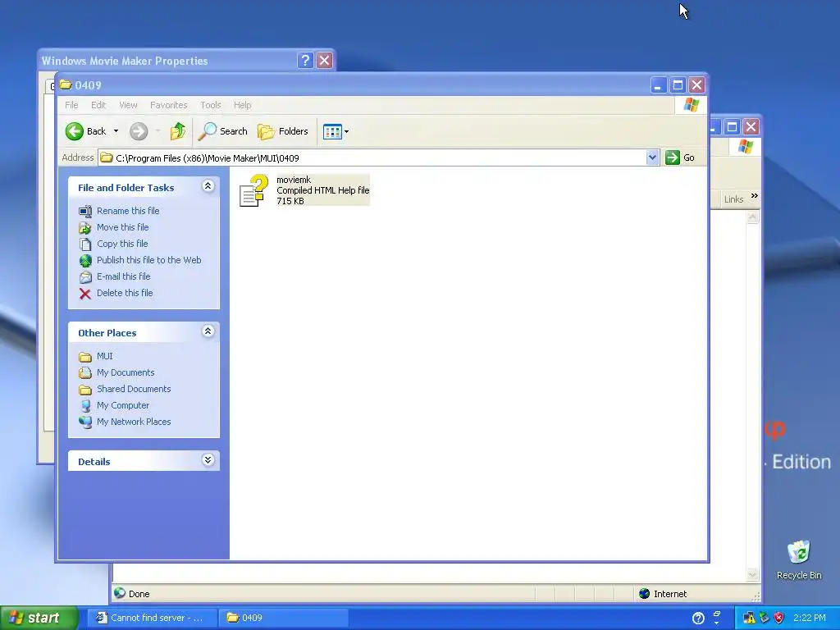This screenshot has width=840, height=630.
Task: Click Copy this file link
Action: coord(122,244)
